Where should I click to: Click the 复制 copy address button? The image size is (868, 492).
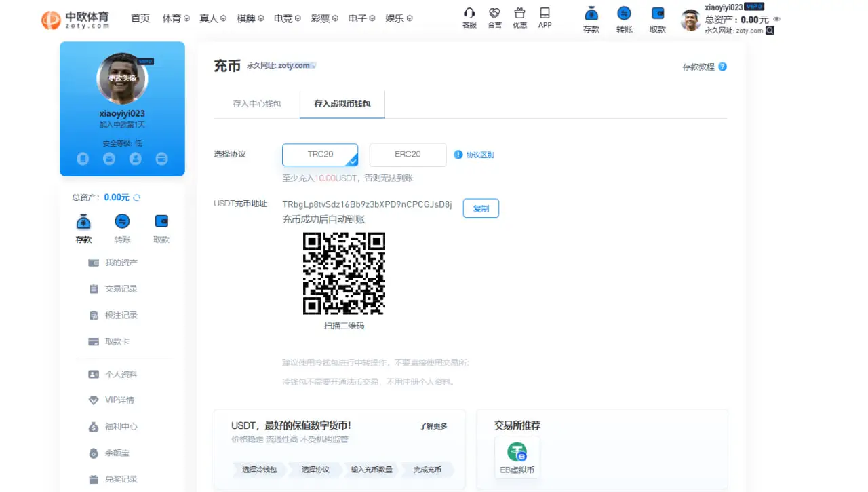coord(481,208)
